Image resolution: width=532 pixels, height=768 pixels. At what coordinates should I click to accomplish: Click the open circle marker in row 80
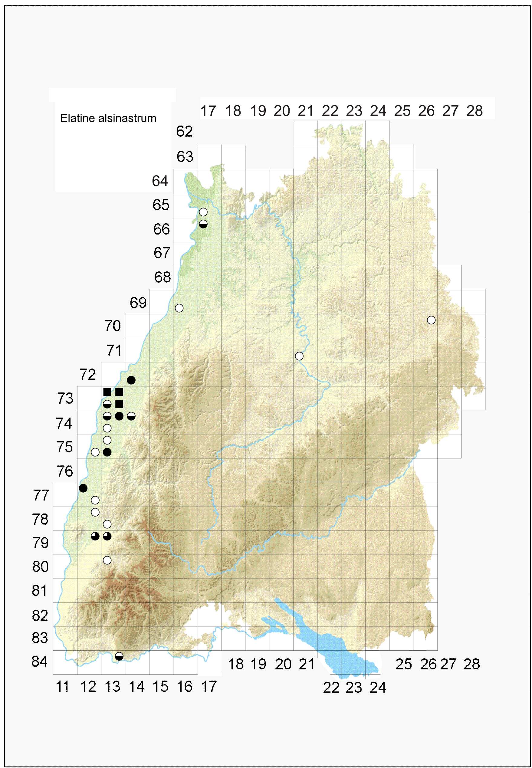(107, 560)
